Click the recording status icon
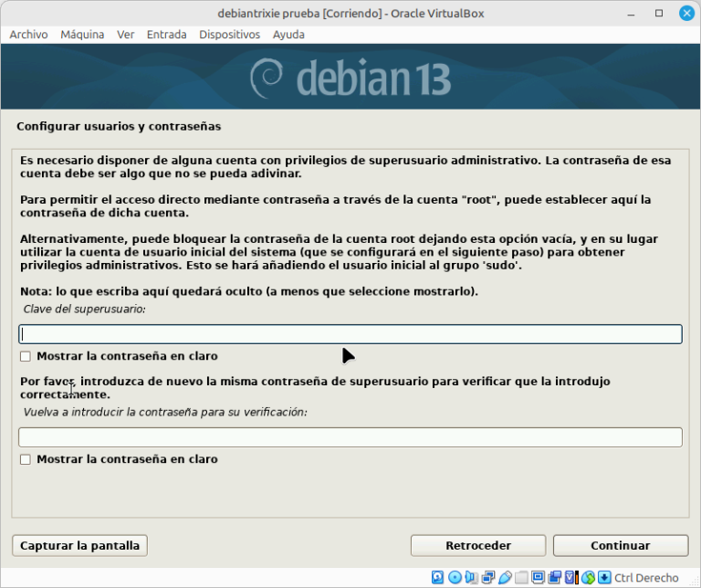701x588 pixels. (x=554, y=577)
